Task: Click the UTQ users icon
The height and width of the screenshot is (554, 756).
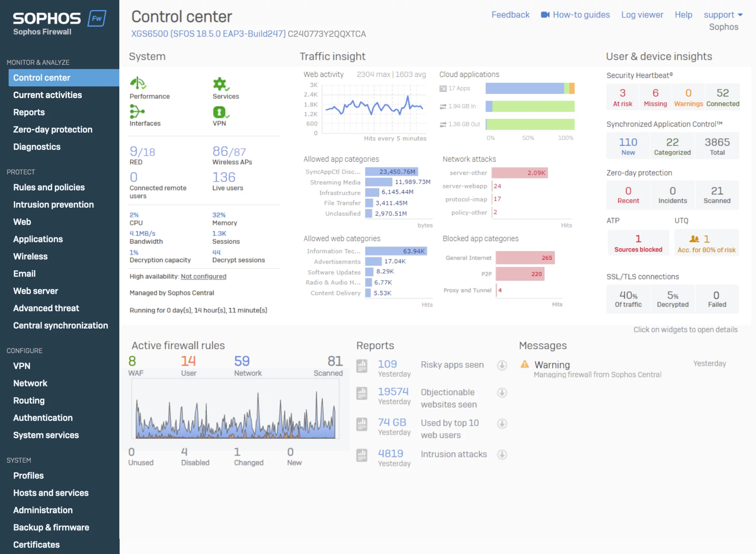Action: click(694, 239)
